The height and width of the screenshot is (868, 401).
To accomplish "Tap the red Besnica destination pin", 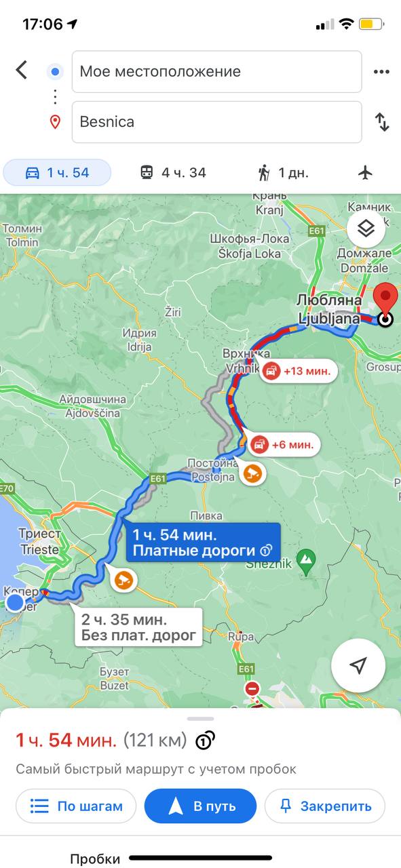I will tap(386, 303).
